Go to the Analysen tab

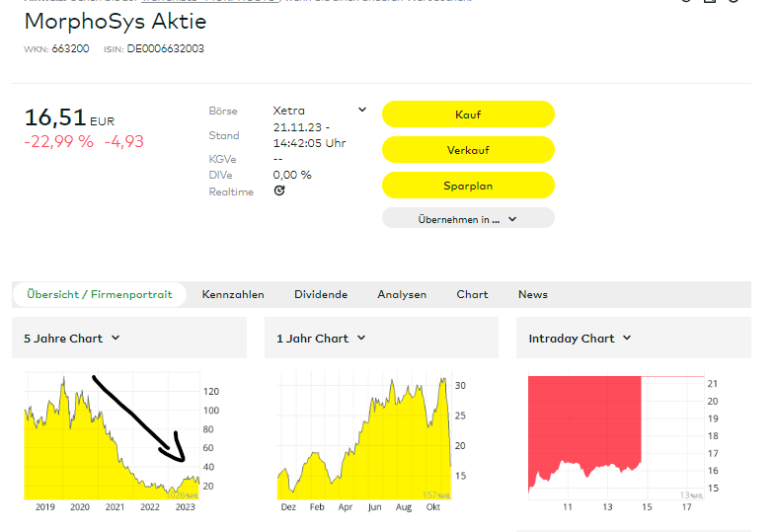pos(402,294)
